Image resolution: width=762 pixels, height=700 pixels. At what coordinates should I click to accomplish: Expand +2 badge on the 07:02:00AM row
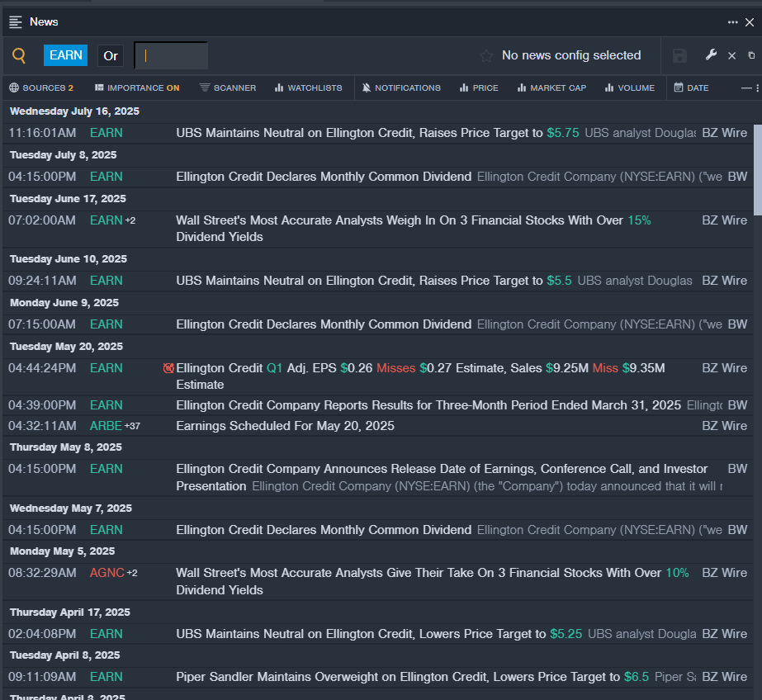click(x=130, y=220)
